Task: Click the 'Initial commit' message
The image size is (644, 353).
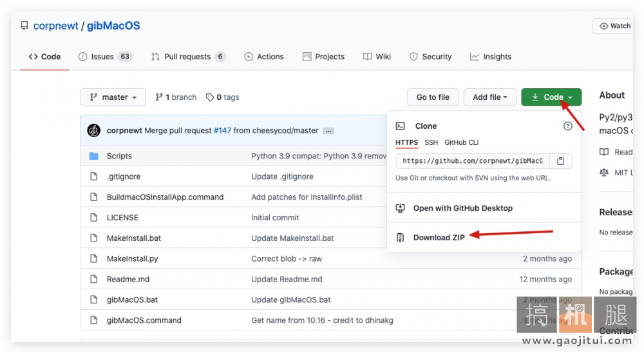Action: 275,218
